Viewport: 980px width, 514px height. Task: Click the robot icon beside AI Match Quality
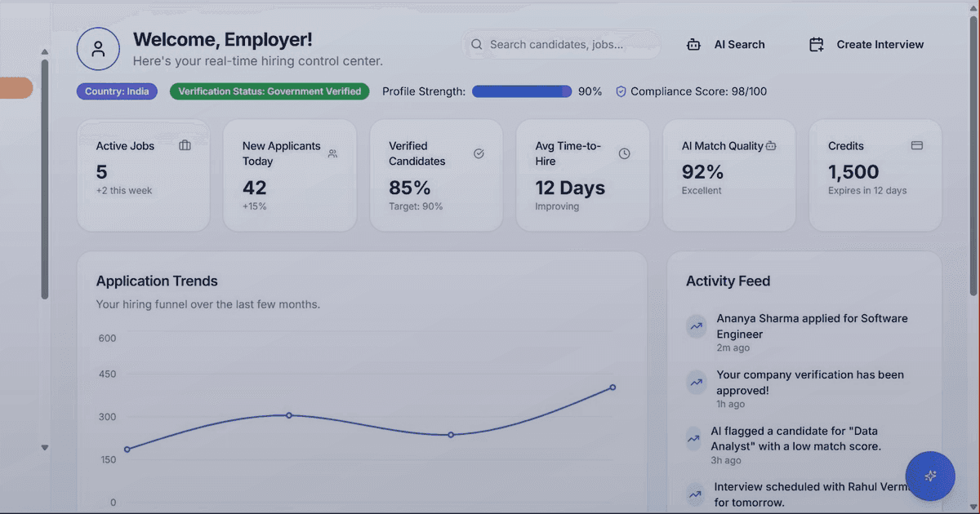click(771, 145)
